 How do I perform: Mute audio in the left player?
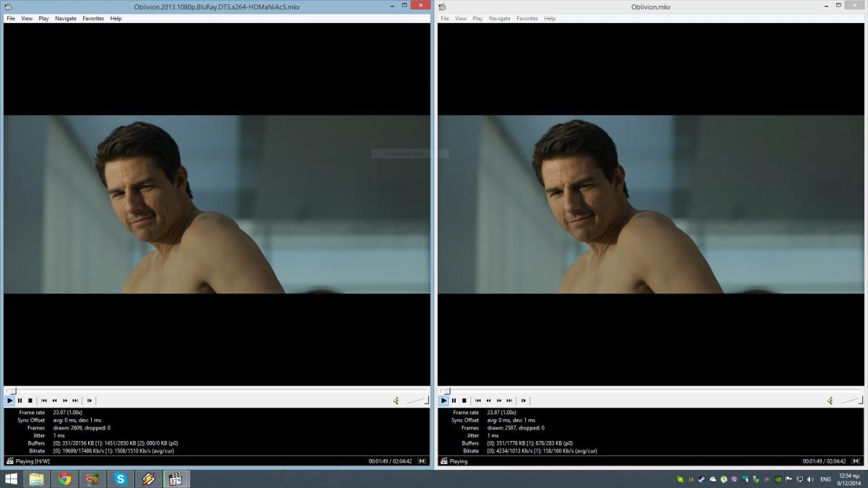[396, 401]
